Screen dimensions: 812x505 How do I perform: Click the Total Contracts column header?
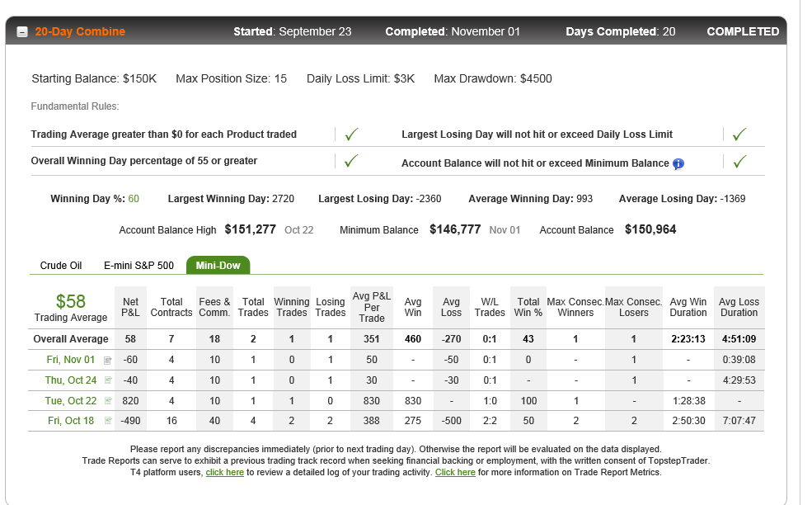171,307
